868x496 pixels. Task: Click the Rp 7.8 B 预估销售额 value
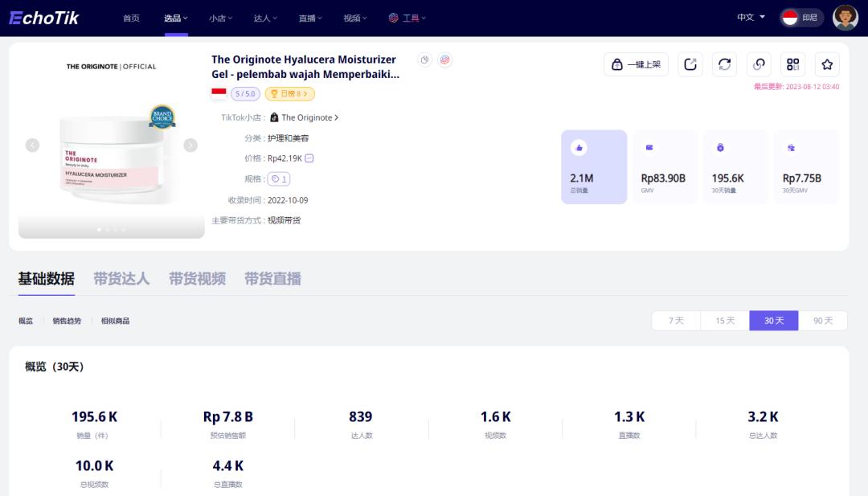[228, 417]
